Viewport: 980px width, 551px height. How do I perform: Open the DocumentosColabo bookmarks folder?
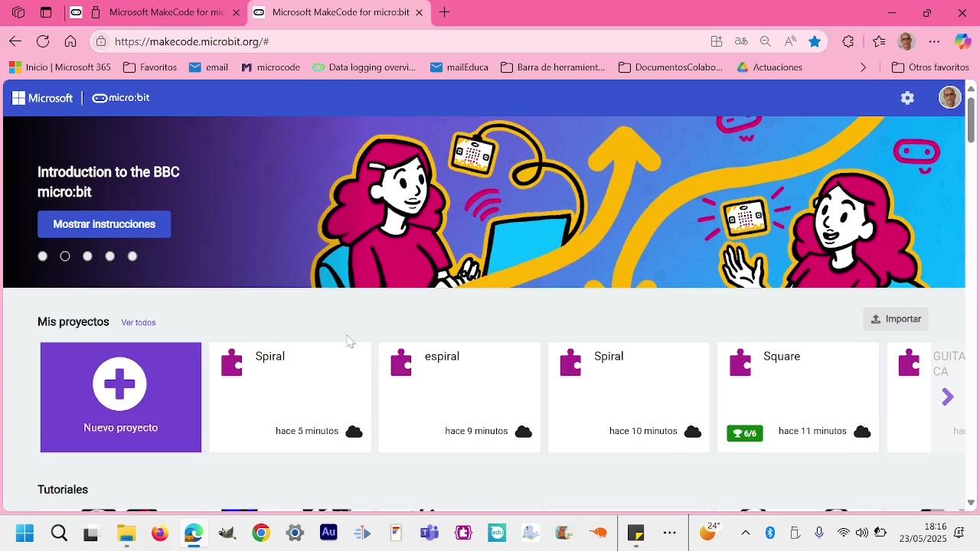(671, 67)
